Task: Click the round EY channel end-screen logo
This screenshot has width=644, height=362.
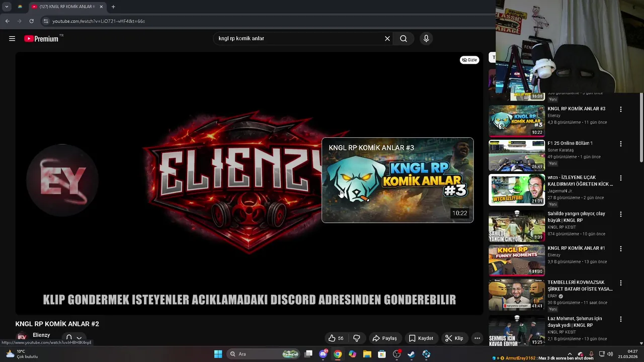Action: pos(62,180)
